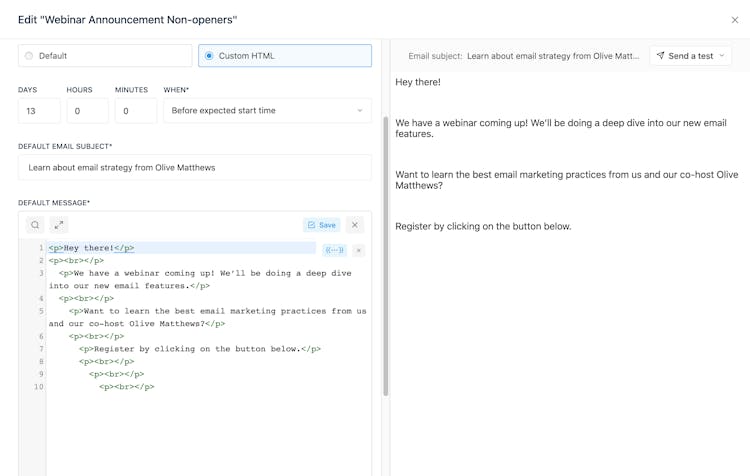Viewport: 750px width, 476px height.
Task: Click the email subject text in the preview header
Action: 552,56
